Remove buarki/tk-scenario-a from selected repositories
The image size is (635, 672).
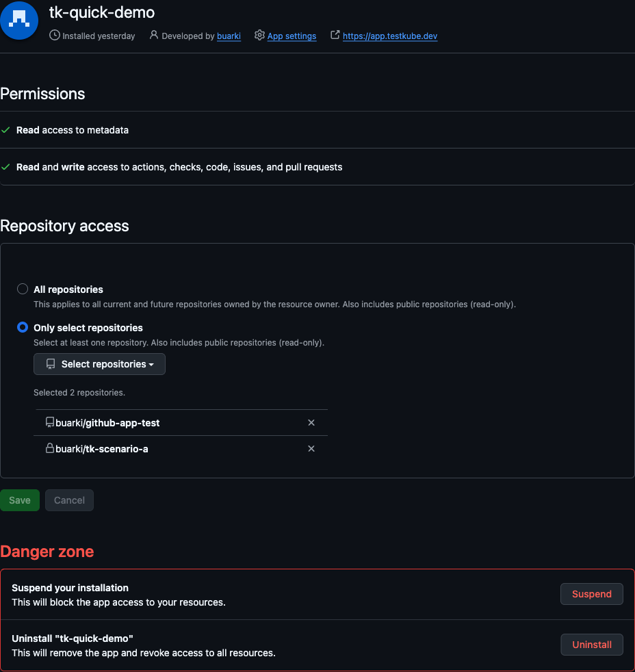[311, 448]
